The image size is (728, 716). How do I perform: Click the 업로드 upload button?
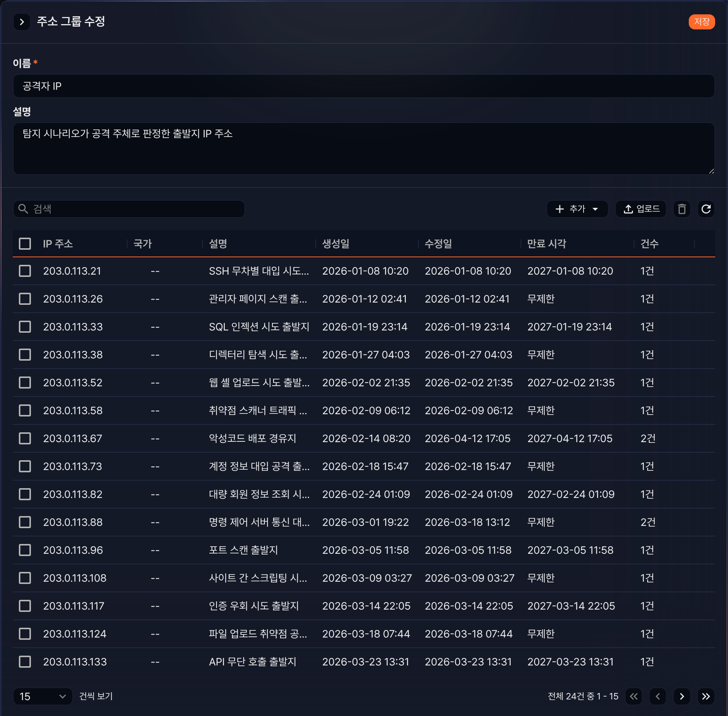click(x=640, y=209)
